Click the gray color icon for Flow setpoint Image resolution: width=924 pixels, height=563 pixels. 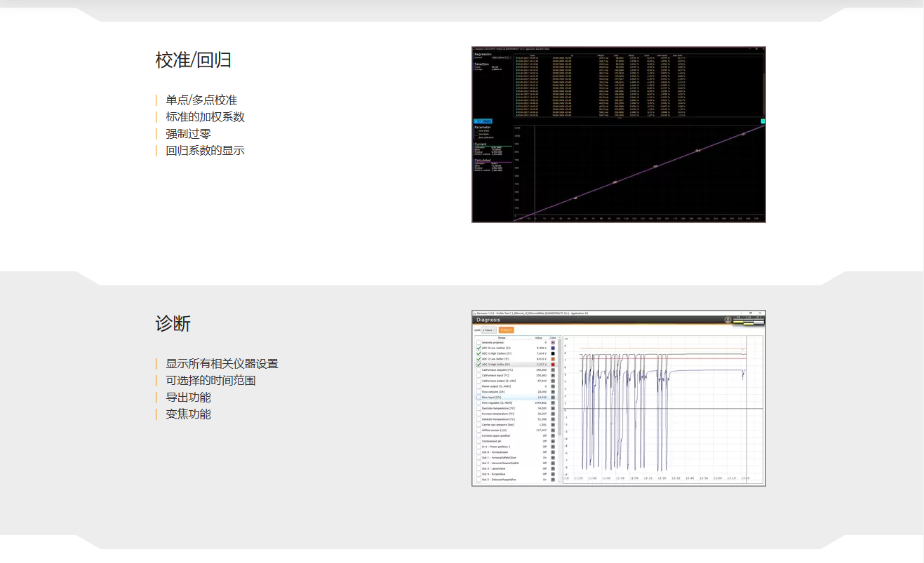[x=553, y=392]
